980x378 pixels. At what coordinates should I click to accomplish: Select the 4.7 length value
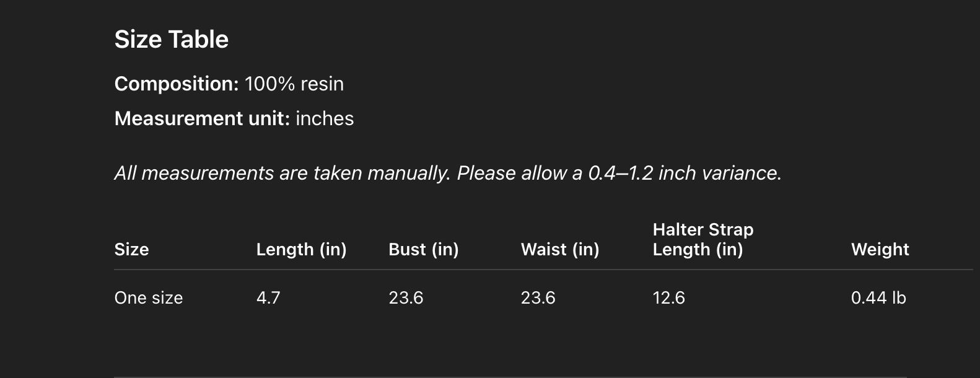tap(268, 298)
